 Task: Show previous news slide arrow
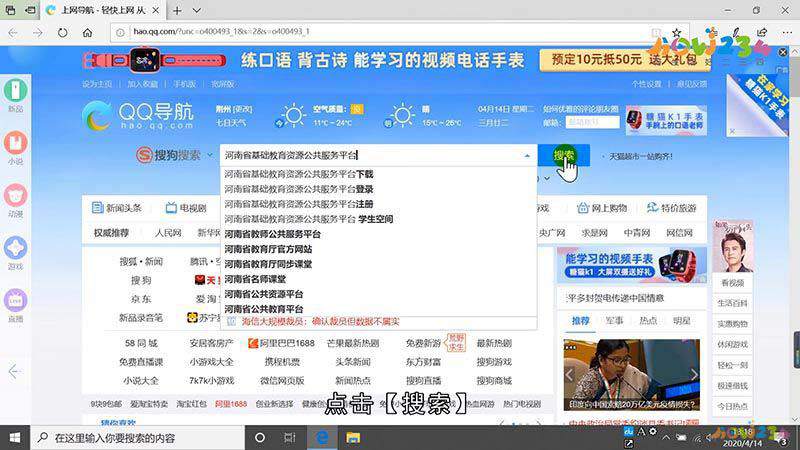[569, 374]
